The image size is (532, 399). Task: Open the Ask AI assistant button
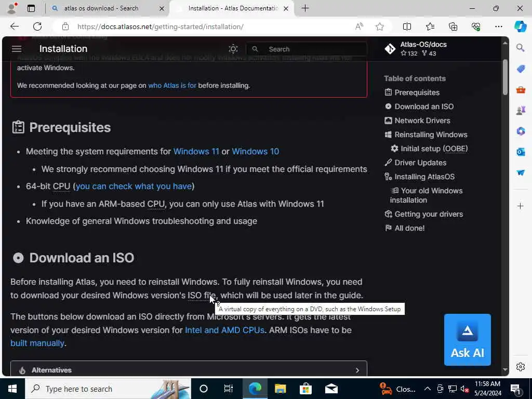(x=467, y=340)
